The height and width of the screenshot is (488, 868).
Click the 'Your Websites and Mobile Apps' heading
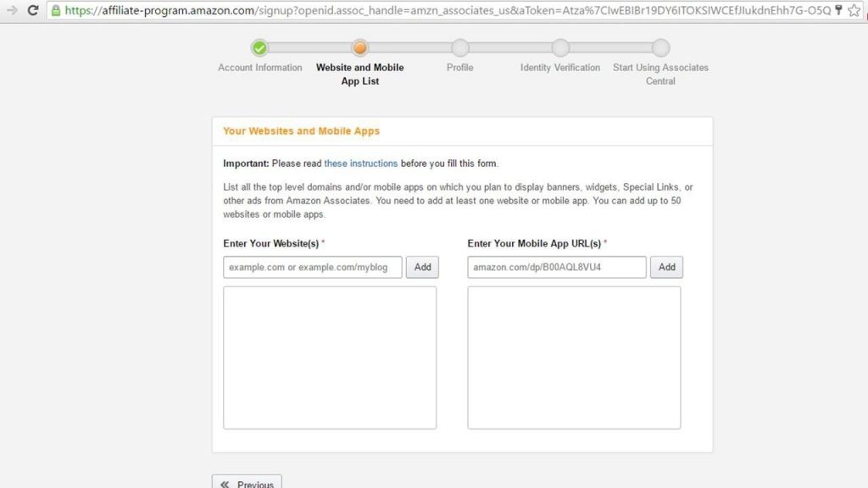point(301,131)
